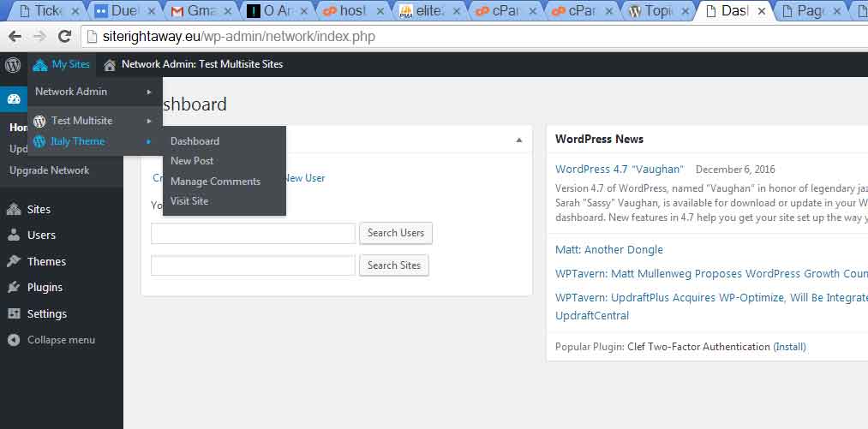Close the Gmail tab
Image resolution: width=868 pixels, height=429 pixels.
228,11
